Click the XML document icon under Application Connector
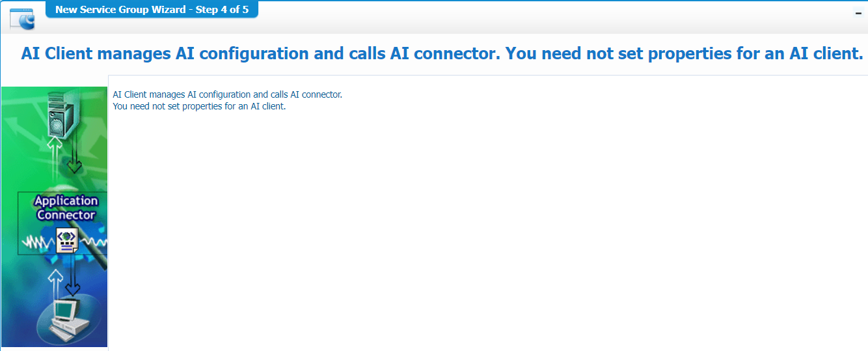 [x=66, y=240]
